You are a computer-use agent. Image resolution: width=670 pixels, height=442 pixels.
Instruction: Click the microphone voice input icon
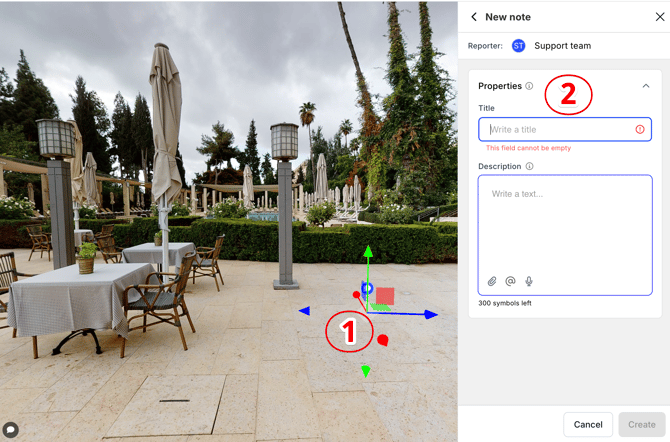[x=529, y=282]
